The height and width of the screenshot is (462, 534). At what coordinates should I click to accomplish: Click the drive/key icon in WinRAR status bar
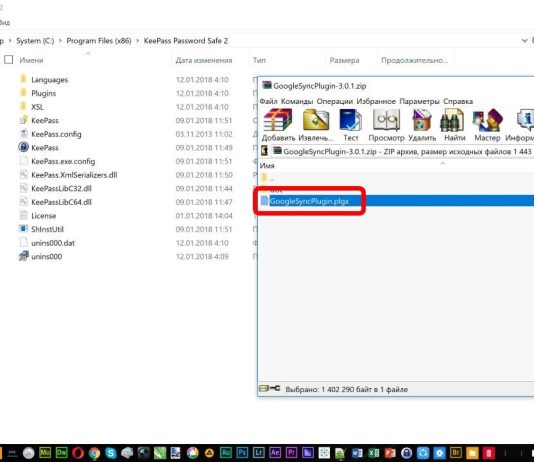(269, 388)
